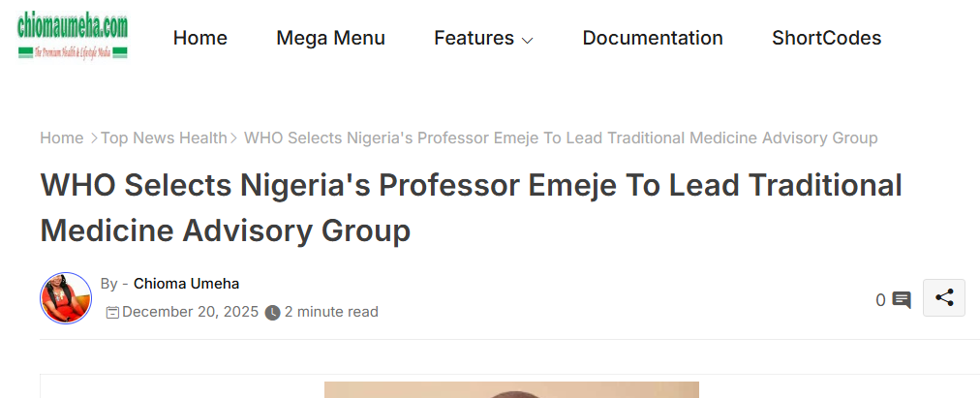Click the calendar icon beside the date

coord(112,312)
